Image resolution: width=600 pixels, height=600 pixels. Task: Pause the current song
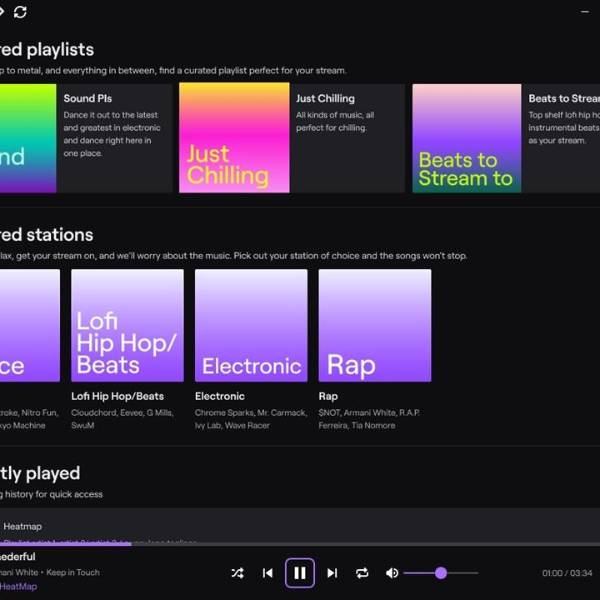(x=299, y=573)
